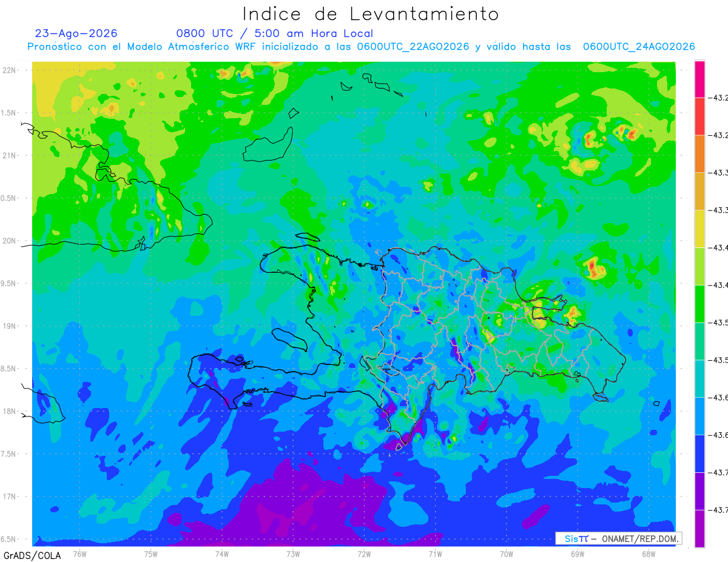728x562 pixels.
Task: Click the '19N' latitude label
Action: point(10,326)
